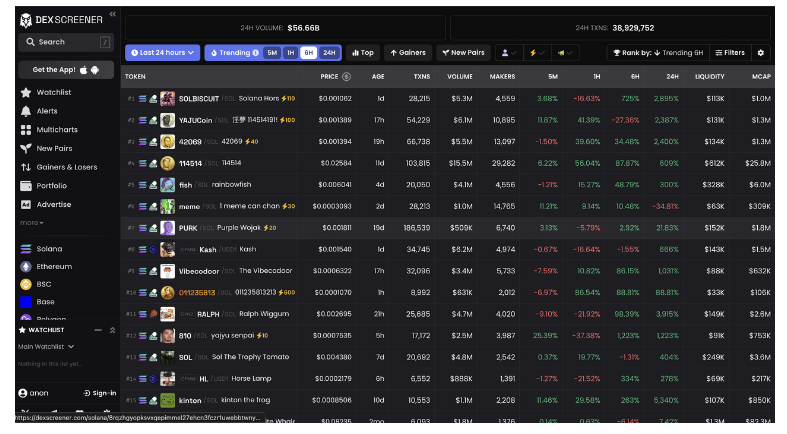Click the 500 boost badge on 011235813
Screen dimensions: 787x434
tap(287, 293)
